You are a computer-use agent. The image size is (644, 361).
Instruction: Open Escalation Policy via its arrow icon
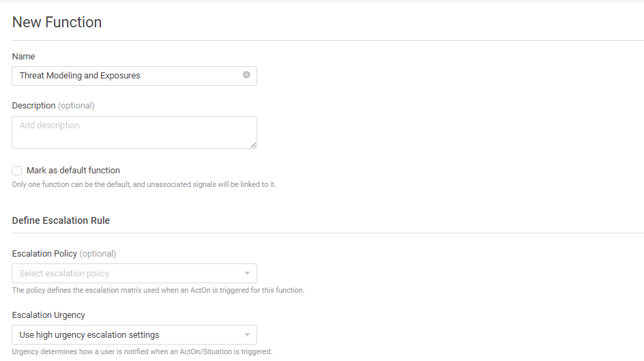pyautogui.click(x=247, y=273)
